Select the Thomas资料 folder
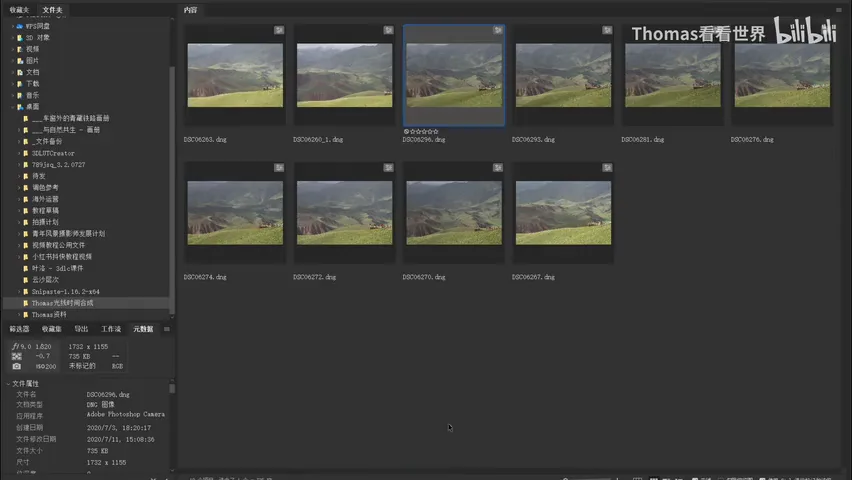The image size is (852, 480). pos(49,315)
